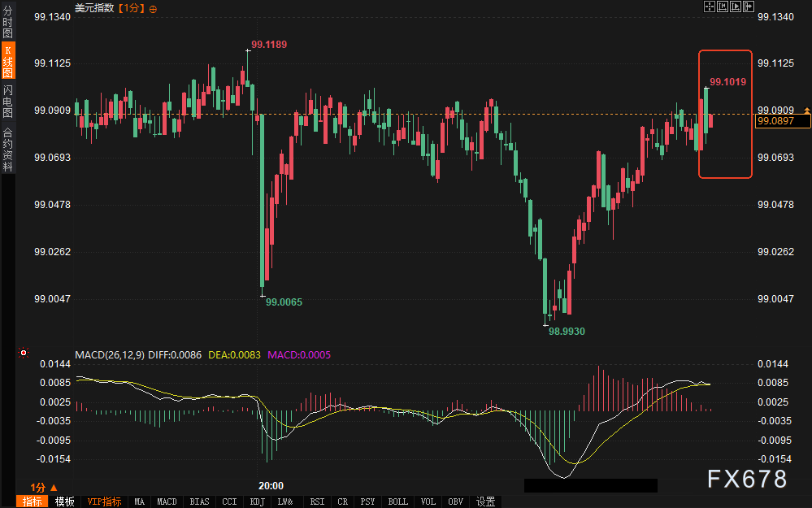
Task: Switch to the 闪电图 side tab
Action: (x=7, y=101)
